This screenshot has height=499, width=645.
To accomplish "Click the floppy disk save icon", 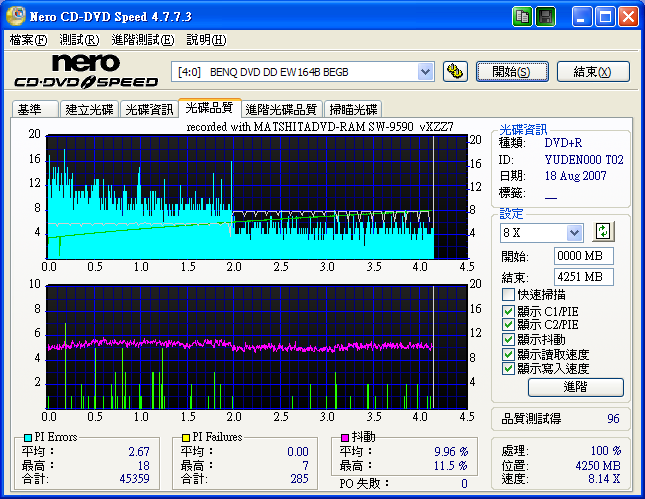I will (x=545, y=17).
